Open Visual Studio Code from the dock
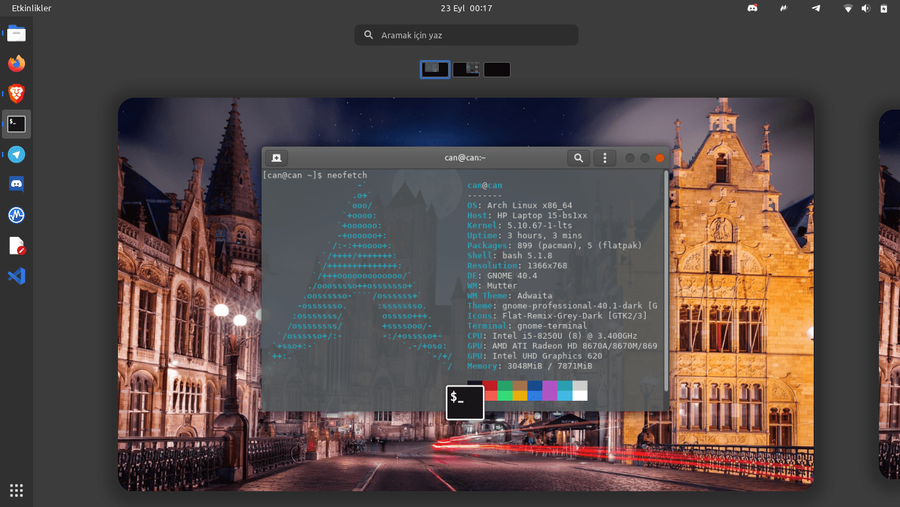 tap(16, 276)
